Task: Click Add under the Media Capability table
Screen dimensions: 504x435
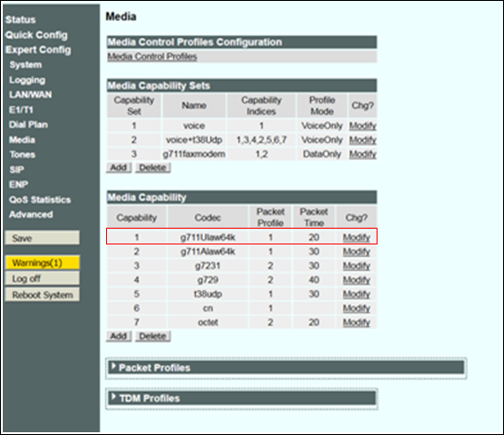Action: pos(119,336)
